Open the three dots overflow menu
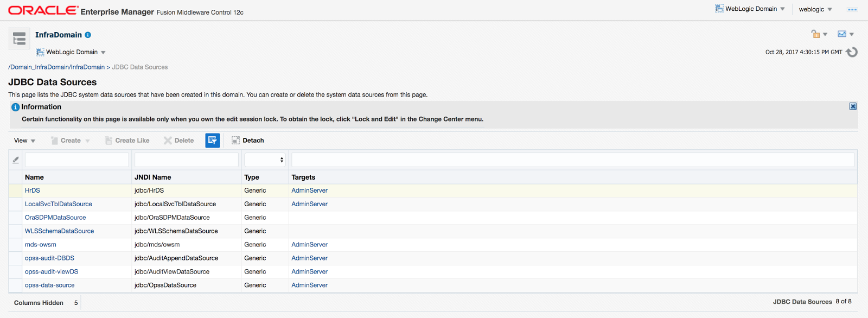The image size is (868, 318). click(852, 9)
